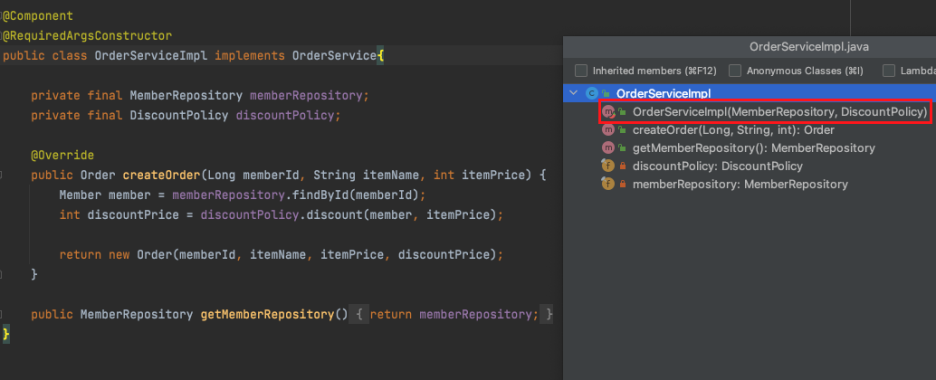Click the discountPrice variable in its int declaration
Viewport: 936px width, 380px height.
(x=133, y=215)
